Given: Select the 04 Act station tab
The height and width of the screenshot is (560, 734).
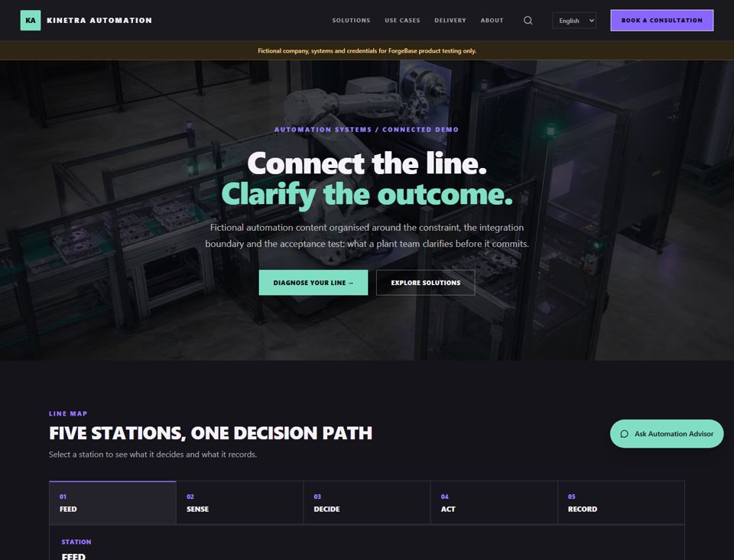Looking at the screenshot, I should [x=495, y=503].
